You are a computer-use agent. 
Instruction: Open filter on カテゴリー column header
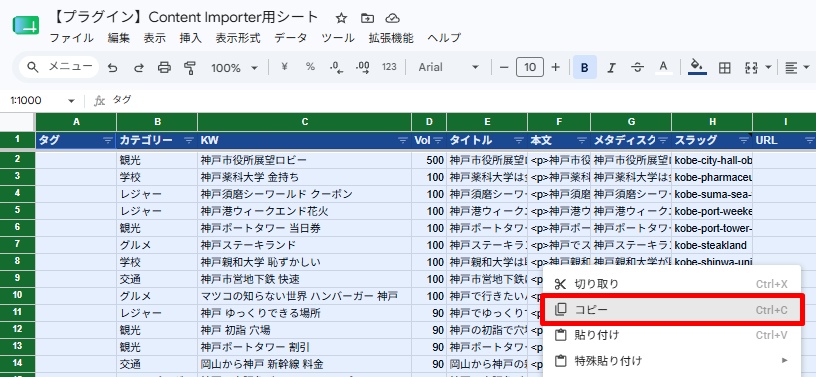[189, 141]
